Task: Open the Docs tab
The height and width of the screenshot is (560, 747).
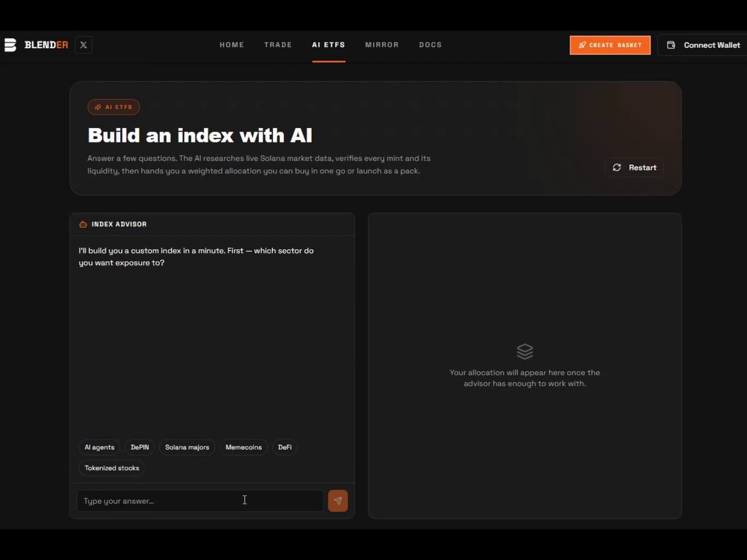Action: point(430,45)
